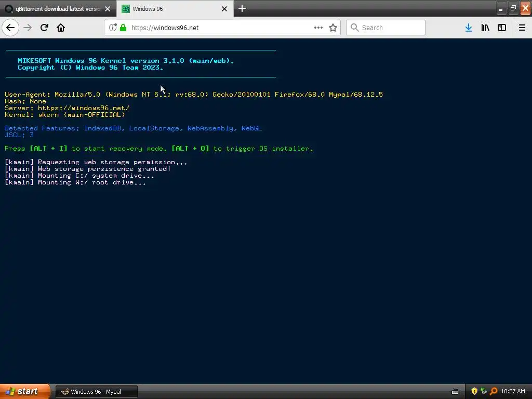Click the 'Kernel: wkern (main-OFFICIAL)' line
The image size is (532, 399).
(x=65, y=115)
